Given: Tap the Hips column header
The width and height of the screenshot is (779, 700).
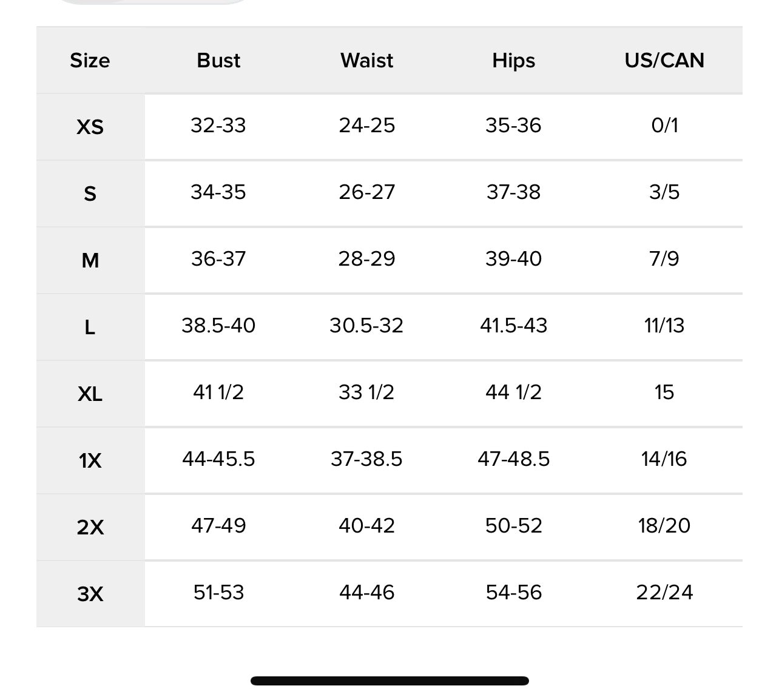Looking at the screenshot, I should 513,61.
